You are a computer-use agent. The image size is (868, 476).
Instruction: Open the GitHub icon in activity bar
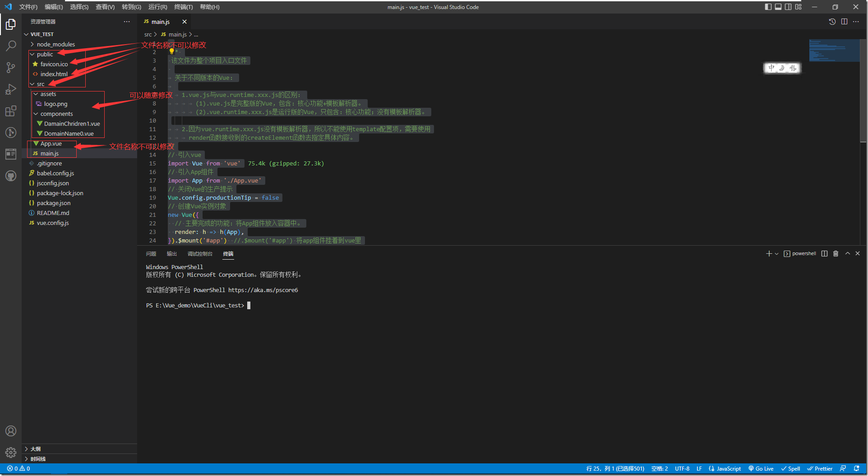[11, 176]
